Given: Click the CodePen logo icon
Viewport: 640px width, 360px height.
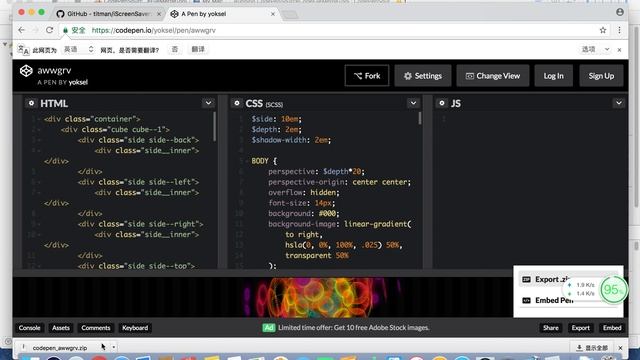Looking at the screenshot, I should coord(26,71).
